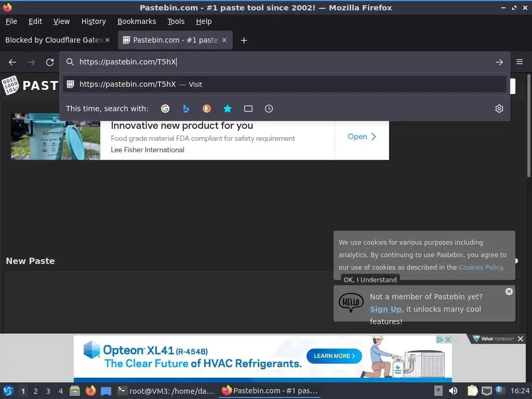Close the ValueImpression bottom ad banner
Screen dimensions: 532x399
[521, 339]
